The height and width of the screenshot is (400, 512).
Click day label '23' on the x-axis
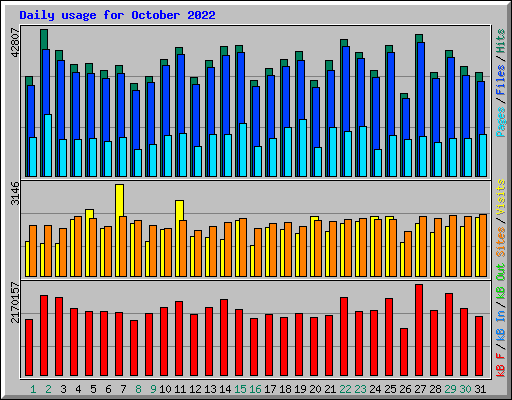[360, 389]
